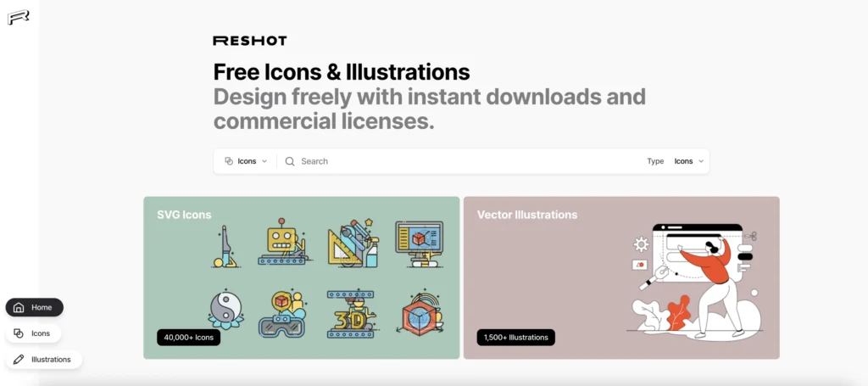
Task: Click the Reshot logo icon in top-left corner
Action: [x=18, y=16]
